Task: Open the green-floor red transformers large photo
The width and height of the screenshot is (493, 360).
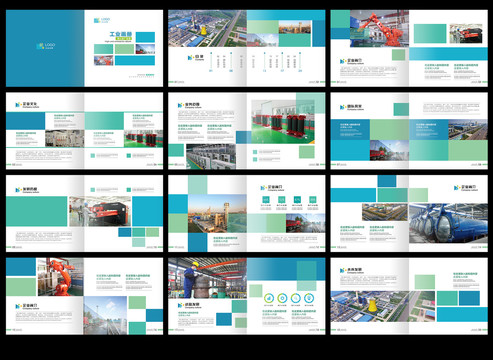Action: (283, 122)
